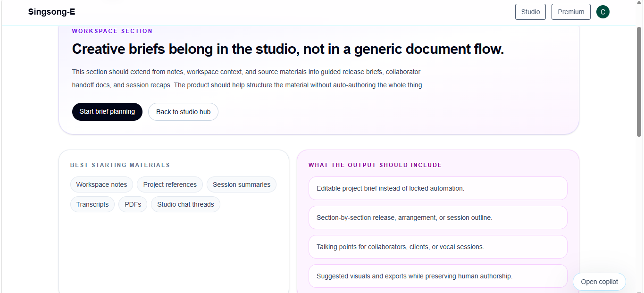644x293 pixels.
Task: Choose the PDFs chip
Action: pyautogui.click(x=133, y=204)
